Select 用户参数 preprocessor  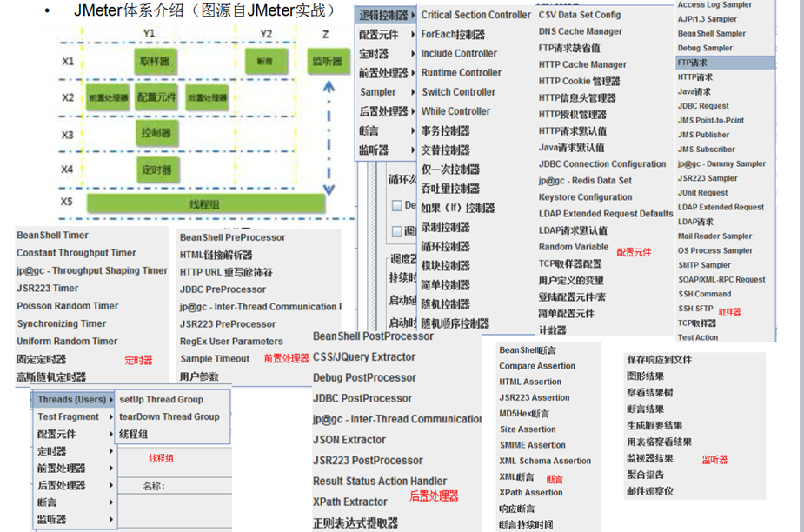pyautogui.click(x=199, y=376)
